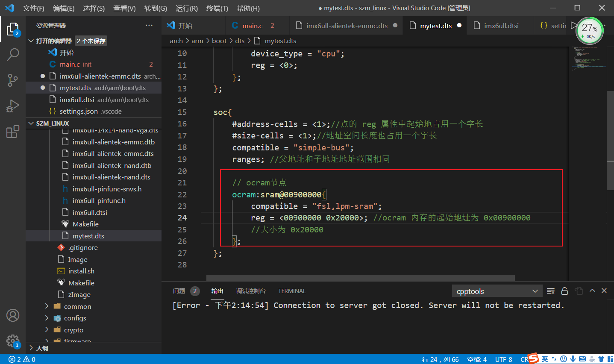This screenshot has height=364, width=614.
Task: Switch to the main.c editor tab
Action: click(257, 26)
